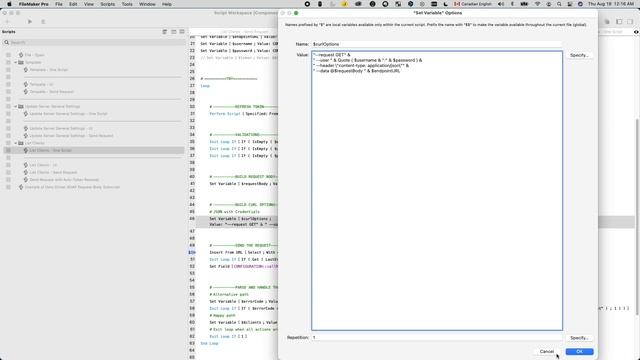640x360 pixels.
Task: Click the Run script play icon
Action: tap(30, 22)
